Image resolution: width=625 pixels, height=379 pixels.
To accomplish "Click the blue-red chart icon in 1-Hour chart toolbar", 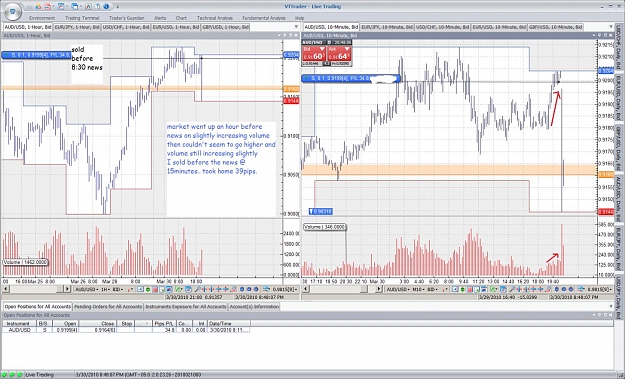I will tap(169, 289).
